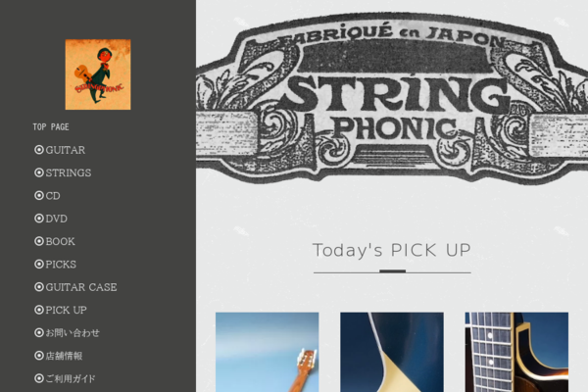The width and height of the screenshot is (588, 392).
Task: Open the GUITAR category
Action: 66,150
